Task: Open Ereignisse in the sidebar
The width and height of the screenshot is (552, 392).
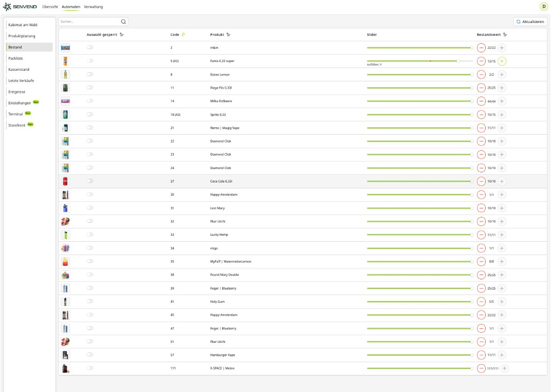Action: click(29, 91)
